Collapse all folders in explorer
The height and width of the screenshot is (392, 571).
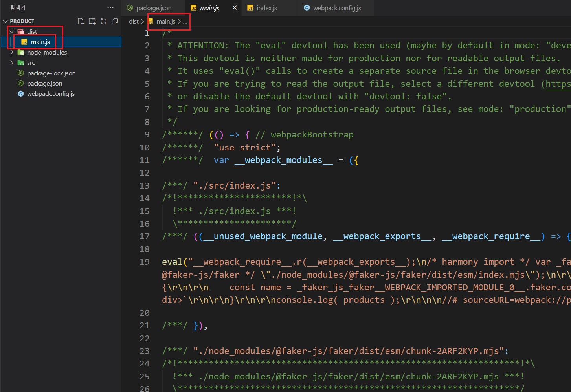[x=115, y=21]
